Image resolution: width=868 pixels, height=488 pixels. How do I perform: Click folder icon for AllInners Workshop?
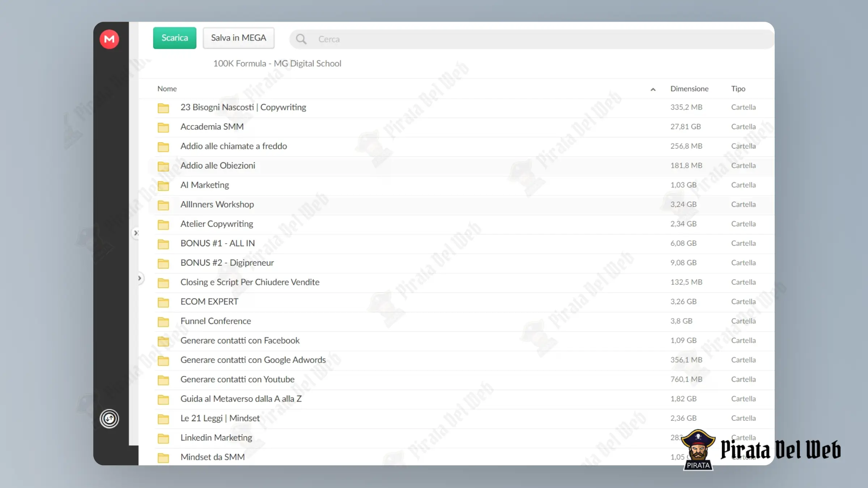(163, 205)
